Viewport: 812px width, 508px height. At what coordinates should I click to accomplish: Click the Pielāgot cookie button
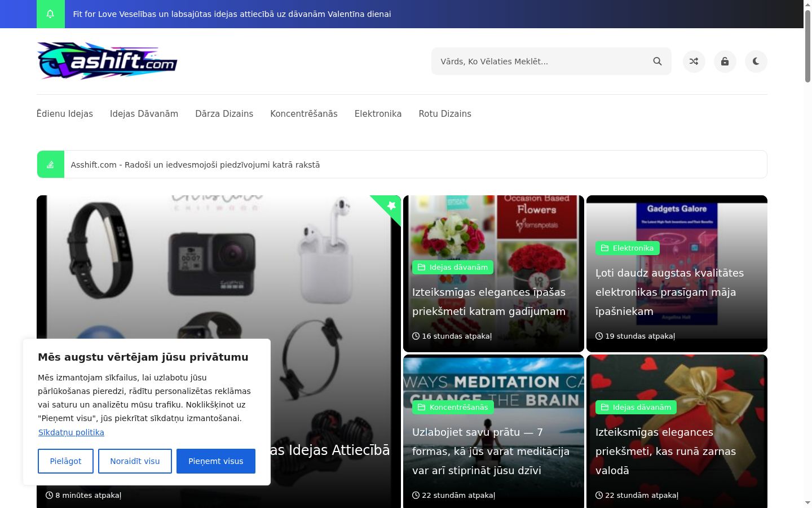65,461
